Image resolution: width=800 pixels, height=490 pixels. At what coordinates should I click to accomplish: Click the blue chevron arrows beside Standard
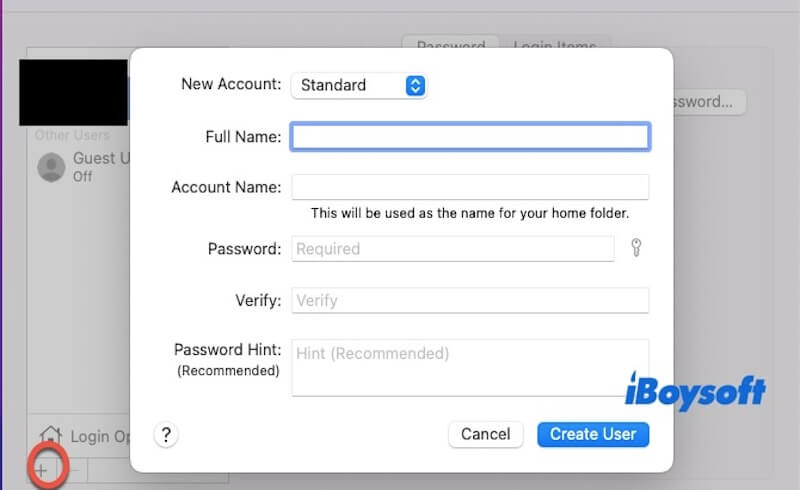[x=416, y=86]
